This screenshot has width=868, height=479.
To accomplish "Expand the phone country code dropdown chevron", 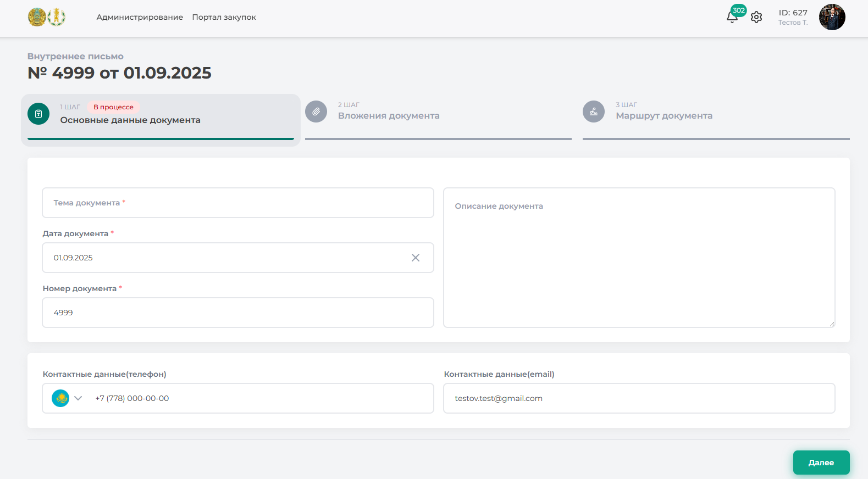I will click(x=78, y=398).
